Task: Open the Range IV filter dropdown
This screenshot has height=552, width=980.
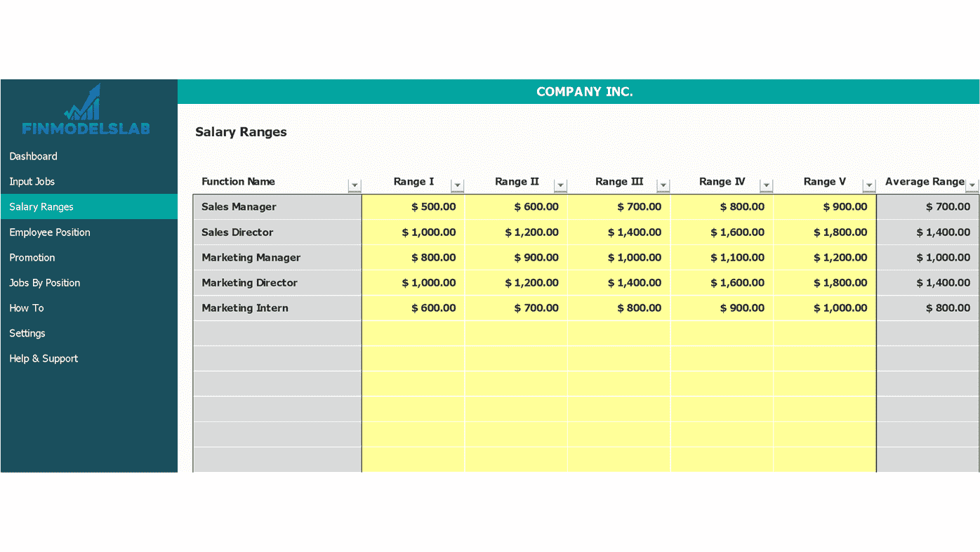Action: tap(767, 185)
